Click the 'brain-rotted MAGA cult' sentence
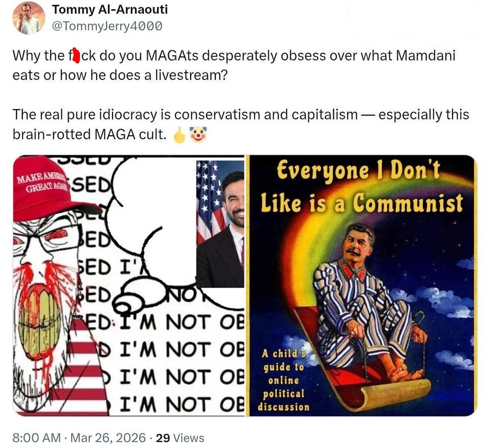This screenshot has width=484, height=448. coord(89,134)
